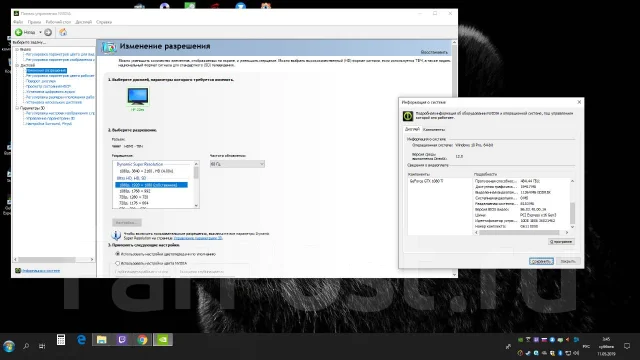Click the taskbar search magnifier icon
The image size is (640, 360).
(26, 346)
